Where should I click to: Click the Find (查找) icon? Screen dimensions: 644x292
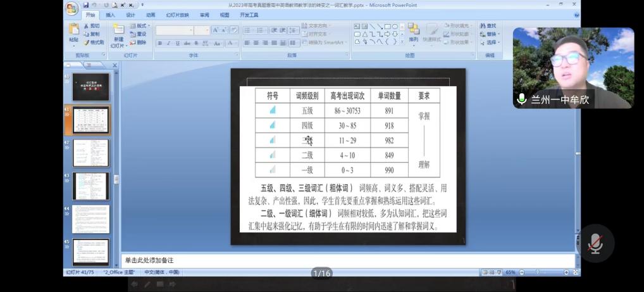488,26
